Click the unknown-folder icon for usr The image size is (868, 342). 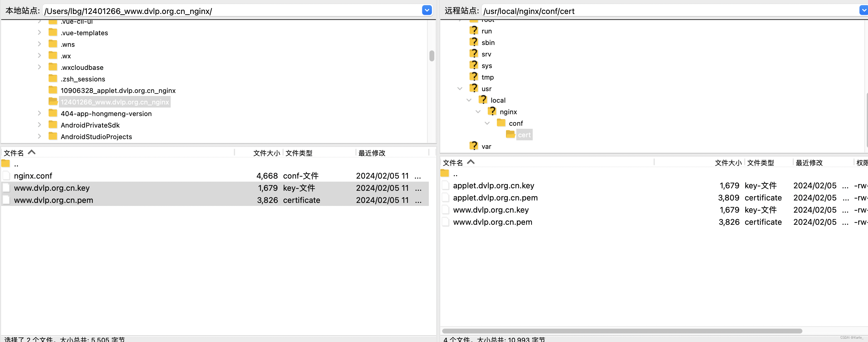[x=474, y=88]
